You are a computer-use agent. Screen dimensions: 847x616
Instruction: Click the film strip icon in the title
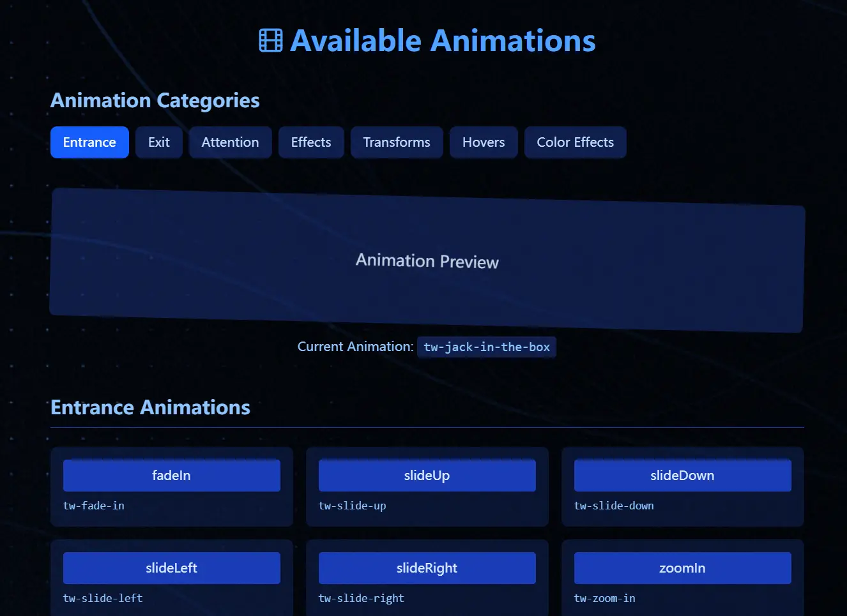(271, 41)
